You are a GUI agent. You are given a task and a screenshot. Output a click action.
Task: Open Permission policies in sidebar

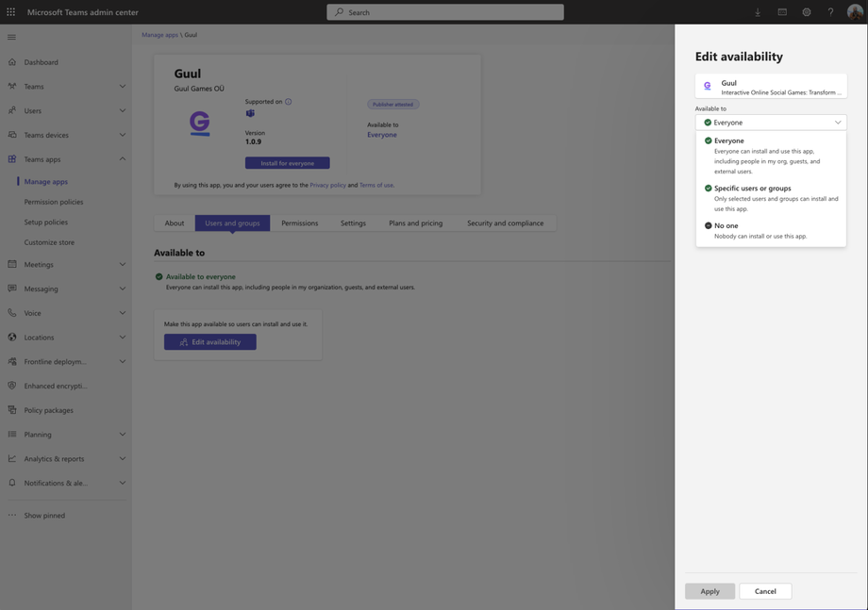click(54, 202)
